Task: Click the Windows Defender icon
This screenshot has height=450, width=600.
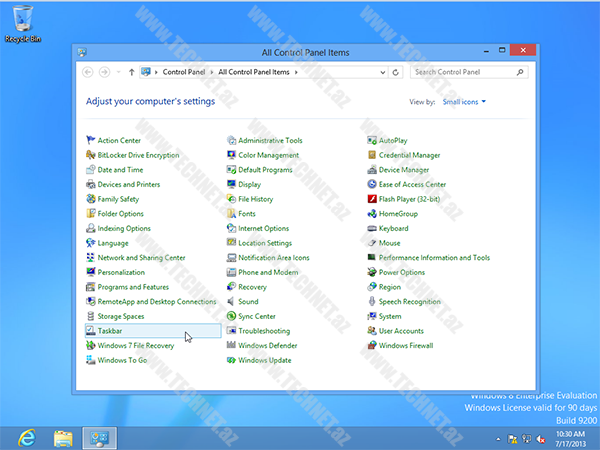Action: (232, 345)
